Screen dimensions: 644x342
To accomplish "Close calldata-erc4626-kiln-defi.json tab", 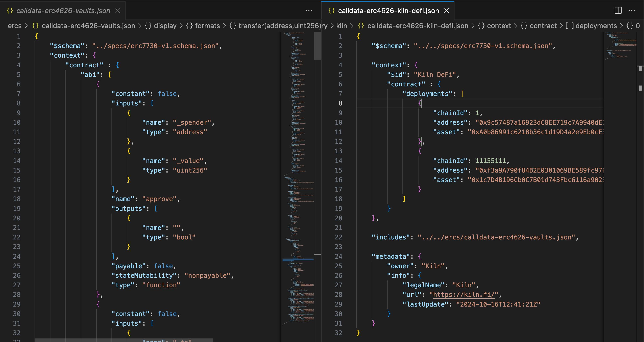I will pyautogui.click(x=447, y=10).
